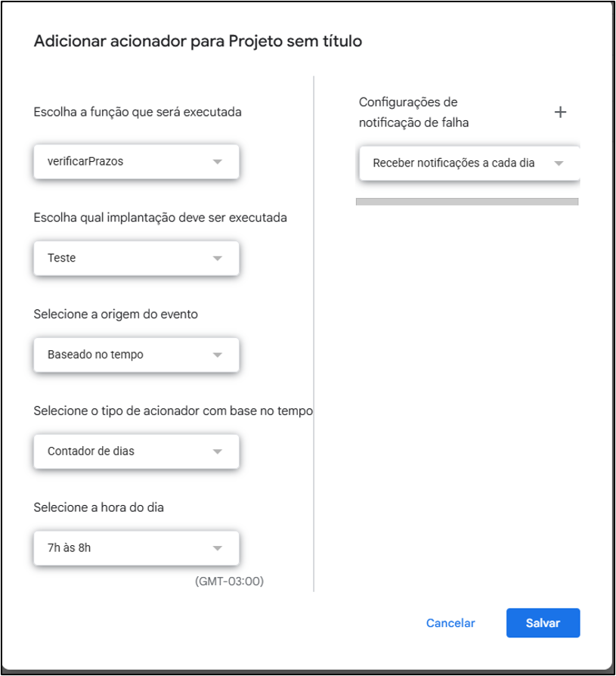Open the verificarPrazos function dropdown

coord(136,162)
